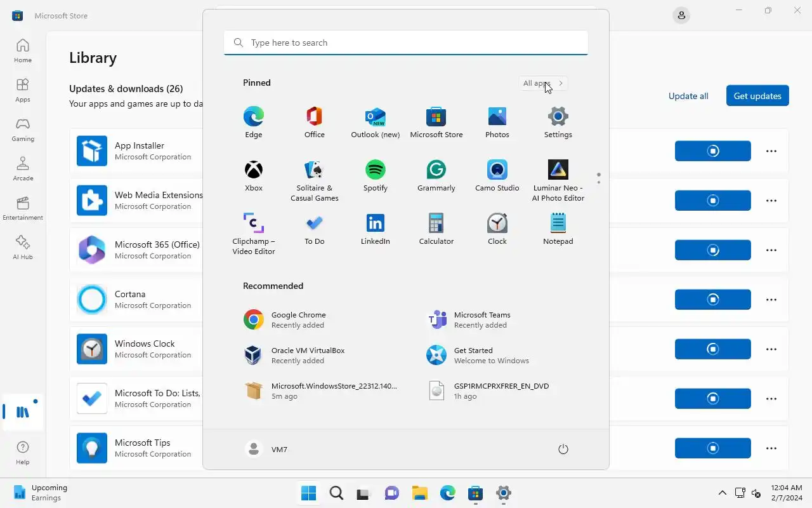Viewport: 812px width, 508px height.
Task: Open Gaming section in Store sidebar
Action: [x=23, y=130]
